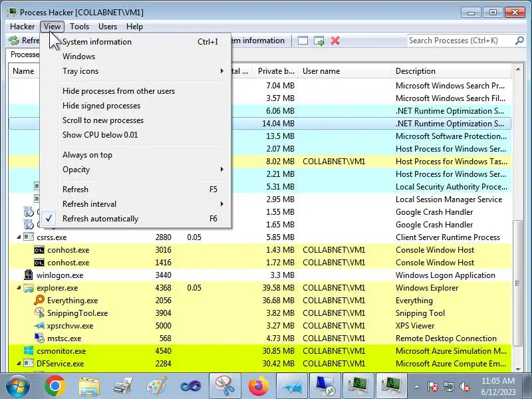Toggle Show CPU below 0.01
Viewport: 532px width, 399px height.
[136, 135]
